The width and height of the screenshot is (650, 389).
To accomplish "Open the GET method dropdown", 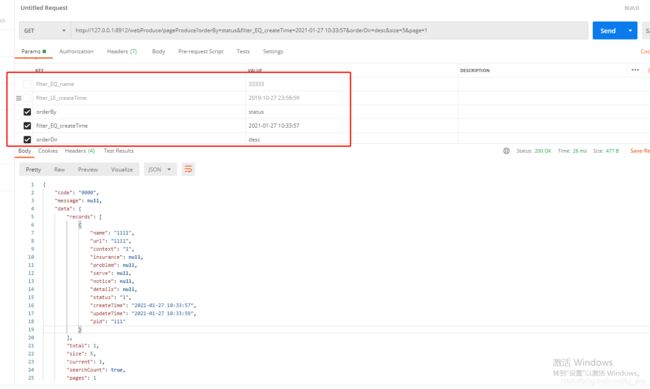I will (x=45, y=31).
